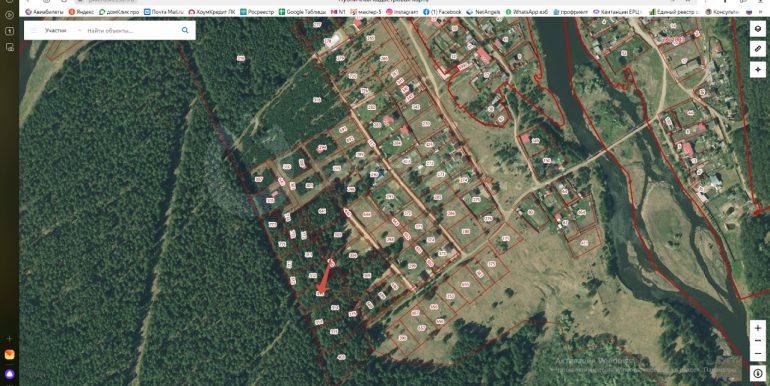Open the Почта Mail.ru bookmark
770x386 pixels.
[x=164, y=12]
